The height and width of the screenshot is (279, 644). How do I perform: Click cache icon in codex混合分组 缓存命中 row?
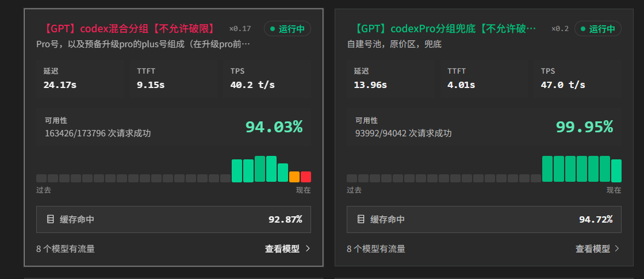[x=50, y=219]
